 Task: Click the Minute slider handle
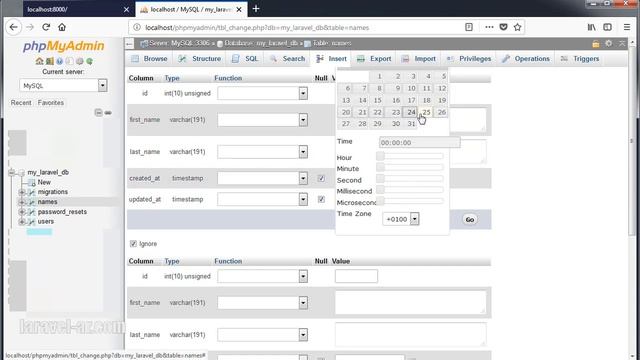pyautogui.click(x=380, y=167)
